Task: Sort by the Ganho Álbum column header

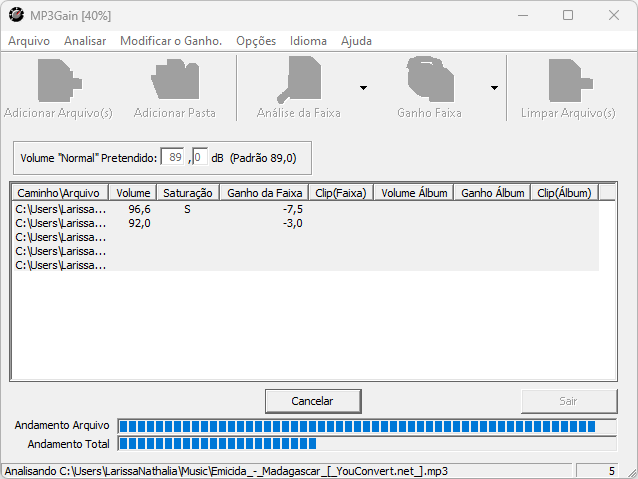Action: coord(493,192)
